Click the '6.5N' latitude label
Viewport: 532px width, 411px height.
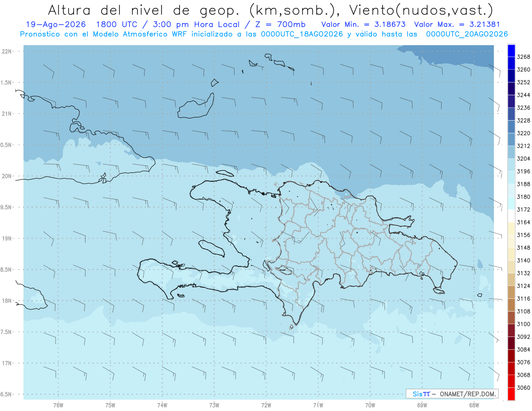click(7, 394)
